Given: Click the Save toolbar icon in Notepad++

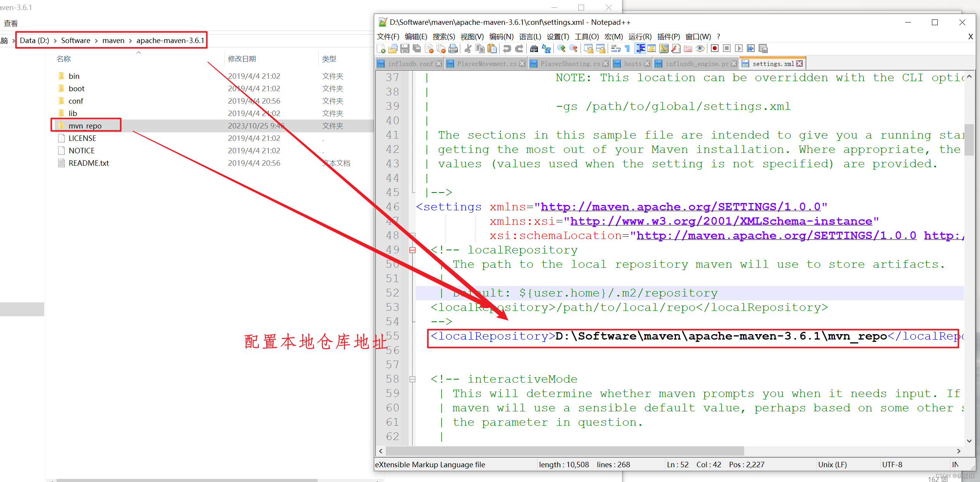Looking at the screenshot, I should coord(405,49).
